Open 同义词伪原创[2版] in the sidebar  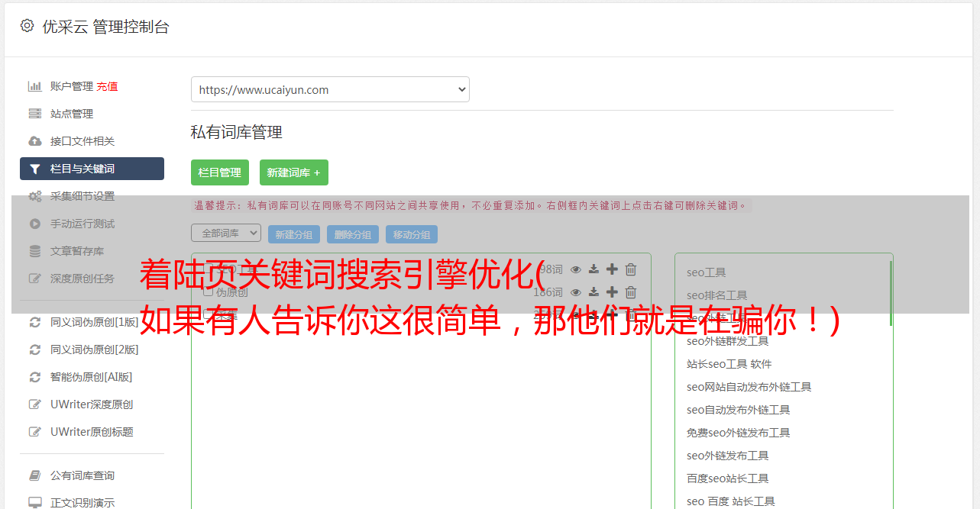click(x=95, y=350)
